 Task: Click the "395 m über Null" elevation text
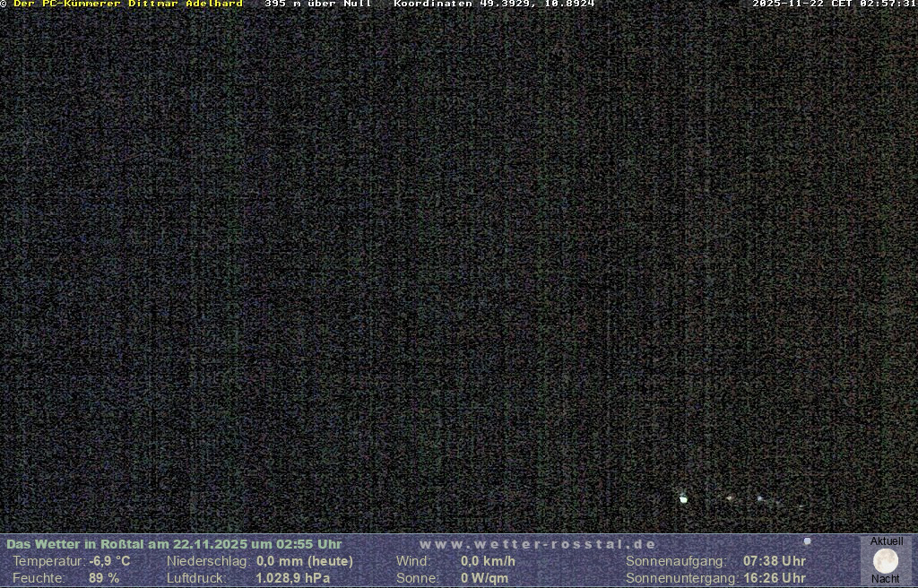[318, 4]
